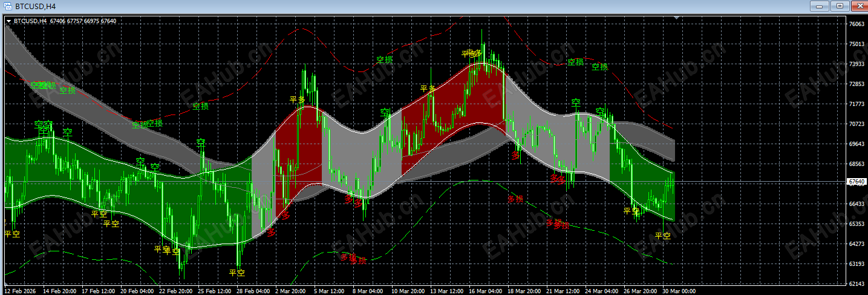Select price scale value 73933

point(856,64)
